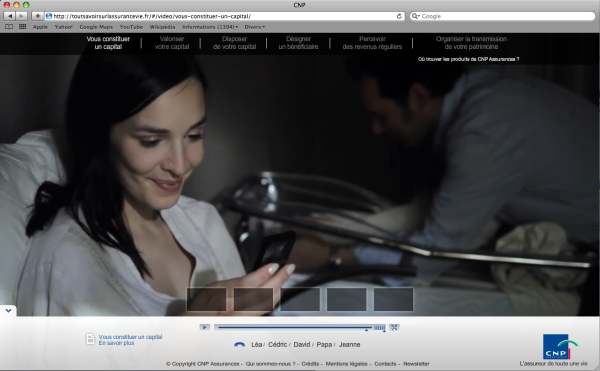The height and width of the screenshot is (371, 600).
Task: Open the Google Maps bookmark
Action: (x=96, y=27)
